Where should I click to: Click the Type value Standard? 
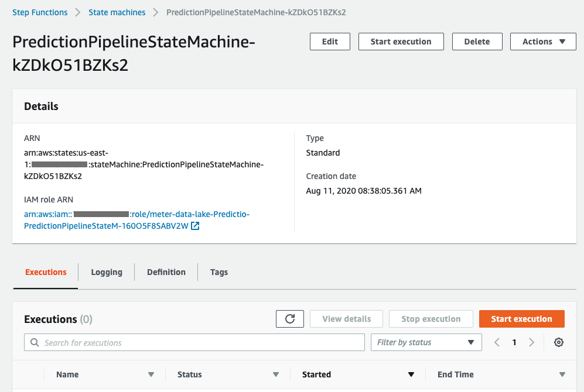click(323, 153)
